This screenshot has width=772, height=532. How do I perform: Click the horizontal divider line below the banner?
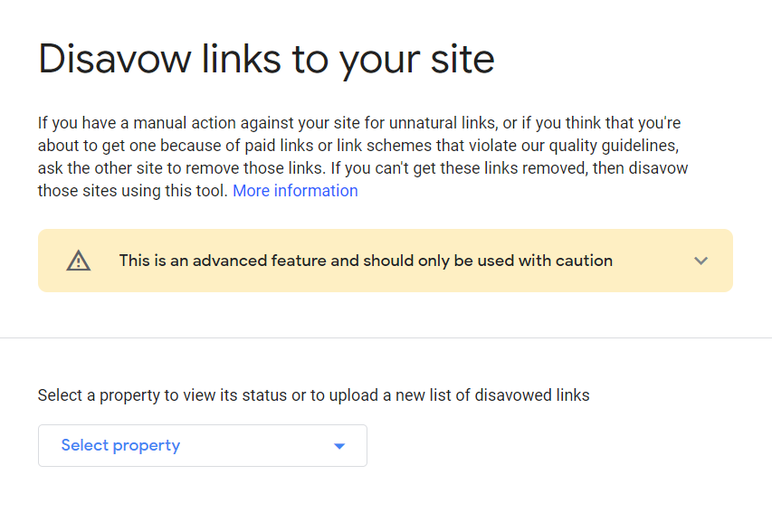pos(386,337)
